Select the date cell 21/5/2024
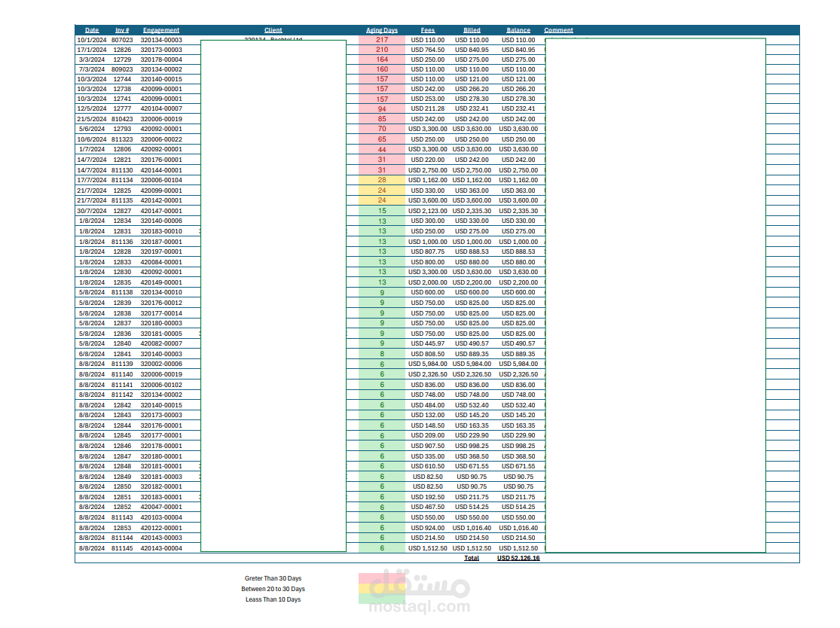Viewport: 840px width, 628px height. [92, 120]
